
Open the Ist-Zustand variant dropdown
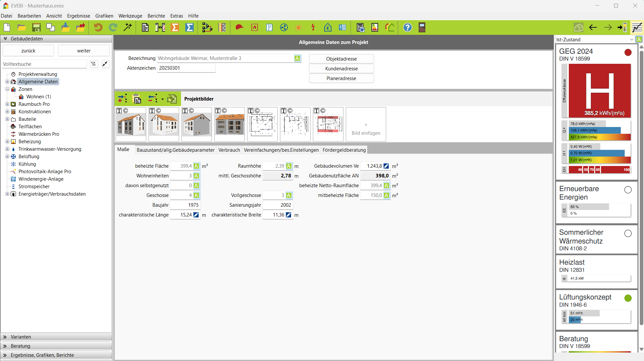click(631, 39)
